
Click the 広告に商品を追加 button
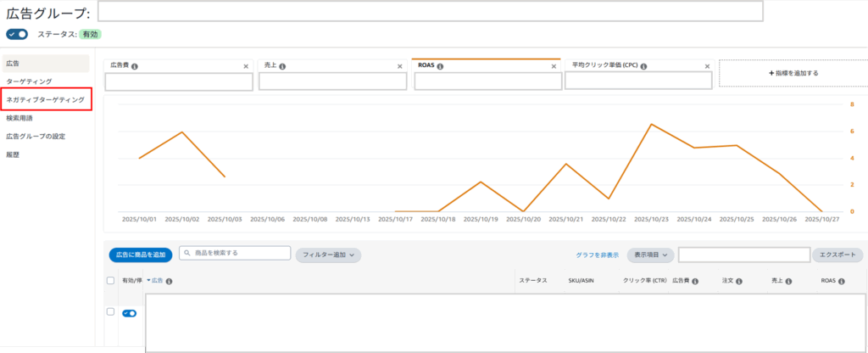141,254
